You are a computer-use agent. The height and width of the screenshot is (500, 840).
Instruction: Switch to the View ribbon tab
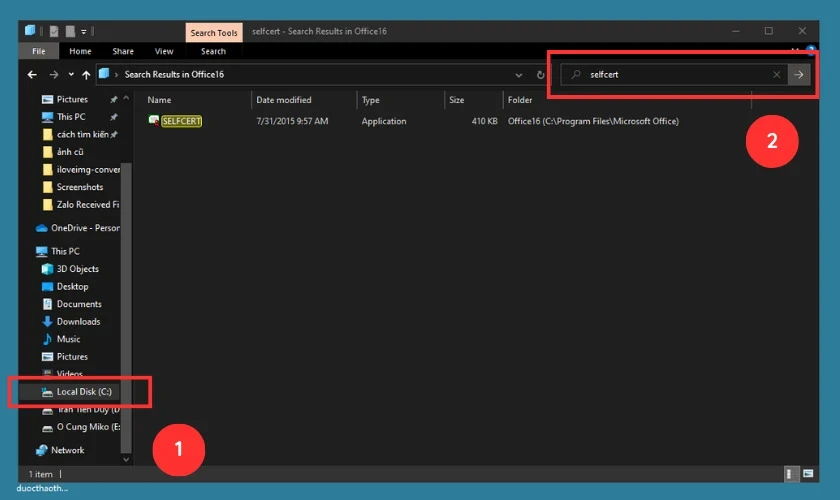tap(164, 51)
